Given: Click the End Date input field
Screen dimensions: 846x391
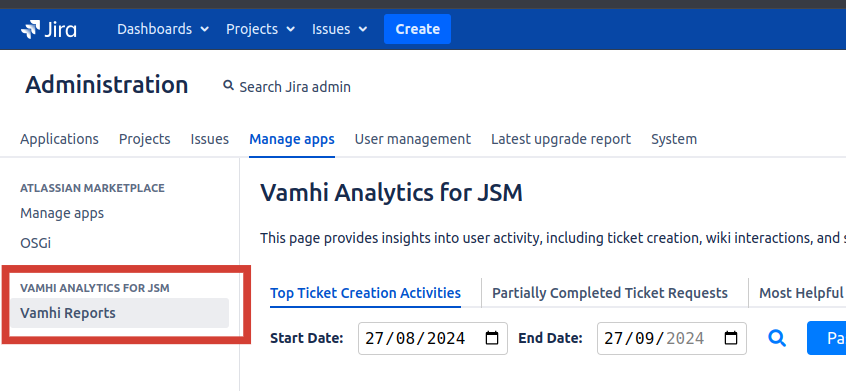Looking at the screenshot, I should click(672, 339).
